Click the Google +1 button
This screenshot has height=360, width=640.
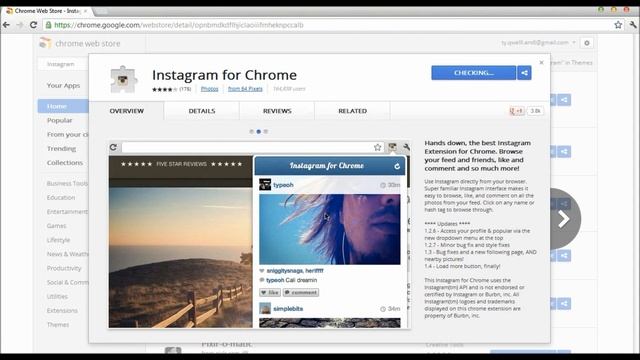tap(517, 111)
